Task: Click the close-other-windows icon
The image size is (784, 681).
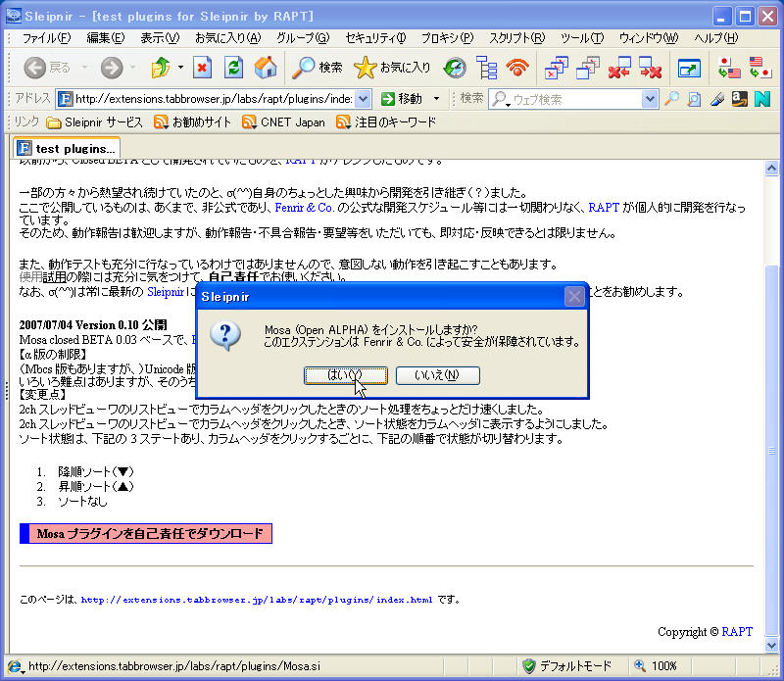Action: tap(587, 68)
